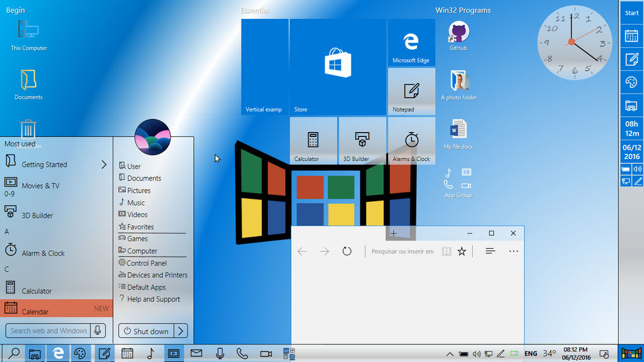Screen dimensions: 644x362
Task: Open the phone taskbar icon
Action: pyautogui.click(x=242, y=353)
